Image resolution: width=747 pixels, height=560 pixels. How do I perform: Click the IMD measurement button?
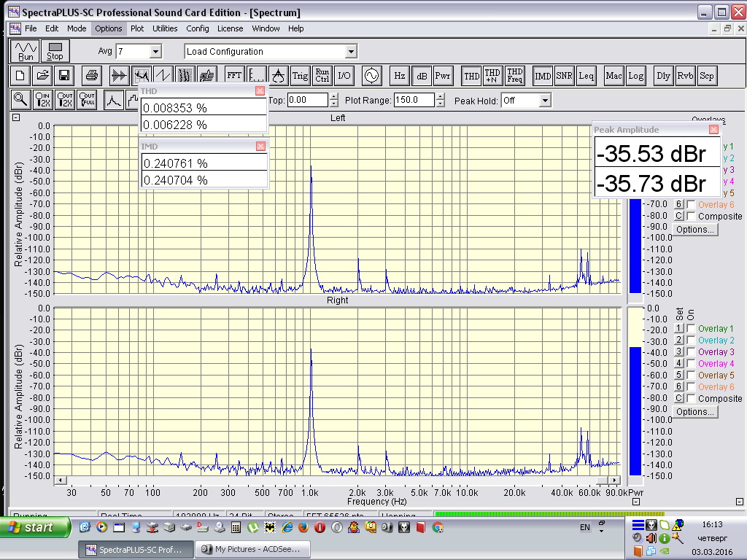pyautogui.click(x=543, y=75)
